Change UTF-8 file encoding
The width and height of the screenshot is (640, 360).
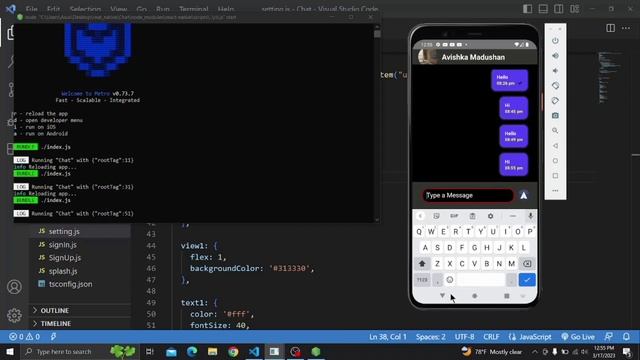click(x=464, y=337)
